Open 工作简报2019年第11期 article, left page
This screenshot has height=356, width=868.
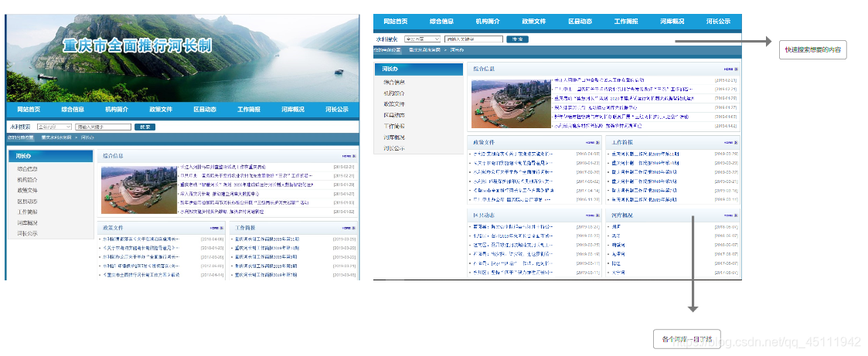[x=267, y=239]
